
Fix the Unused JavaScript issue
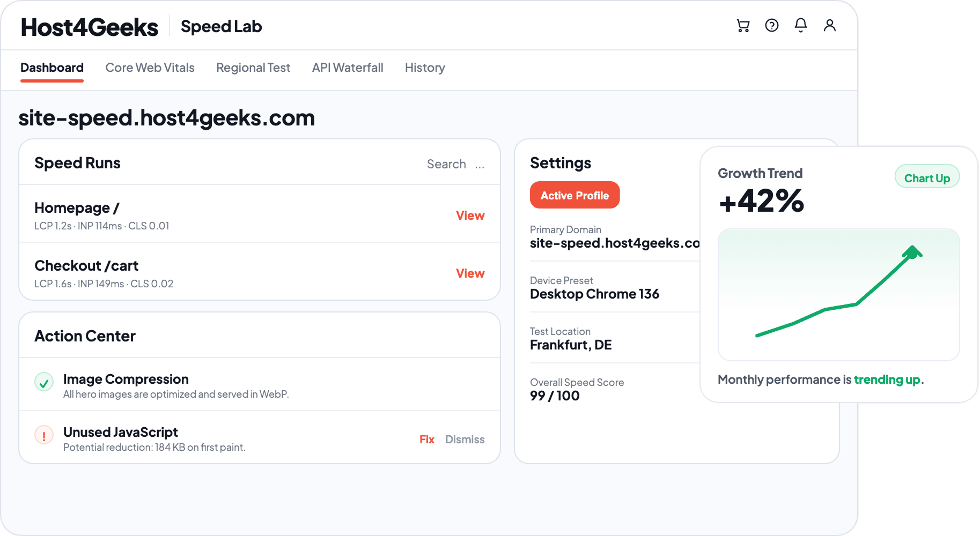(x=427, y=440)
